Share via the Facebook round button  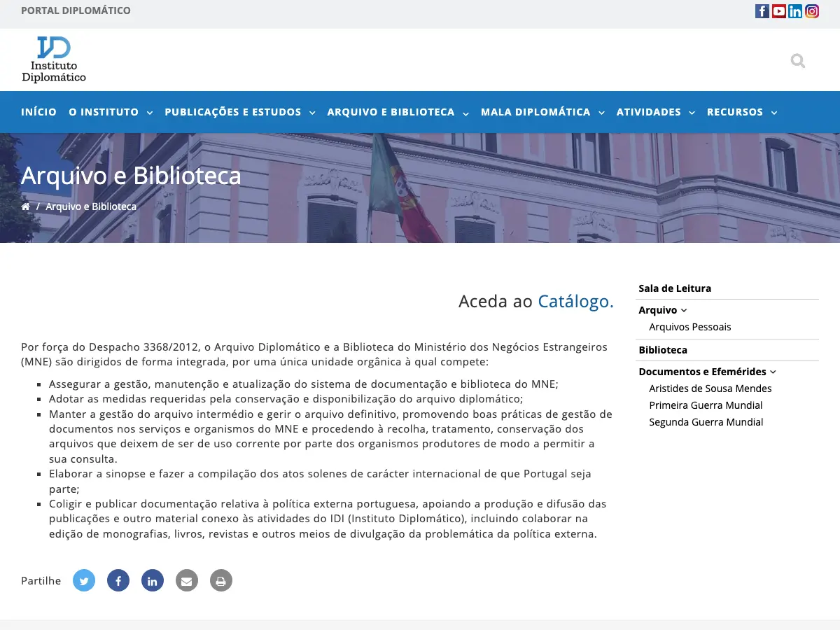pyautogui.click(x=118, y=580)
